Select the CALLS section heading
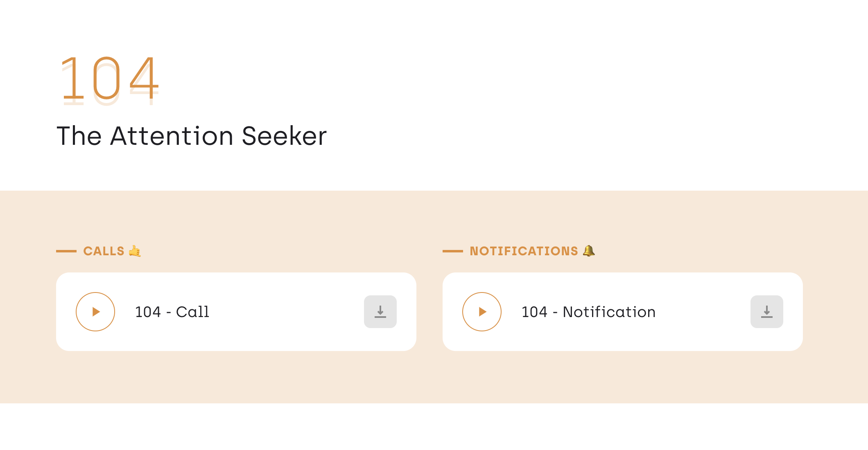The image size is (868, 450). tap(104, 251)
